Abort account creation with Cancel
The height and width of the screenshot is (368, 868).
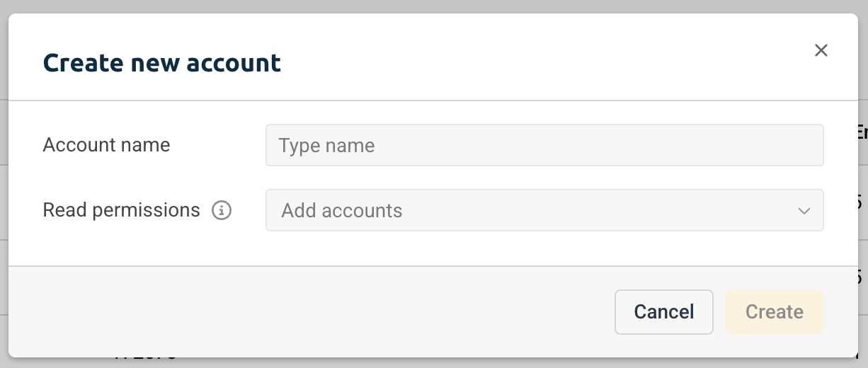tap(664, 312)
